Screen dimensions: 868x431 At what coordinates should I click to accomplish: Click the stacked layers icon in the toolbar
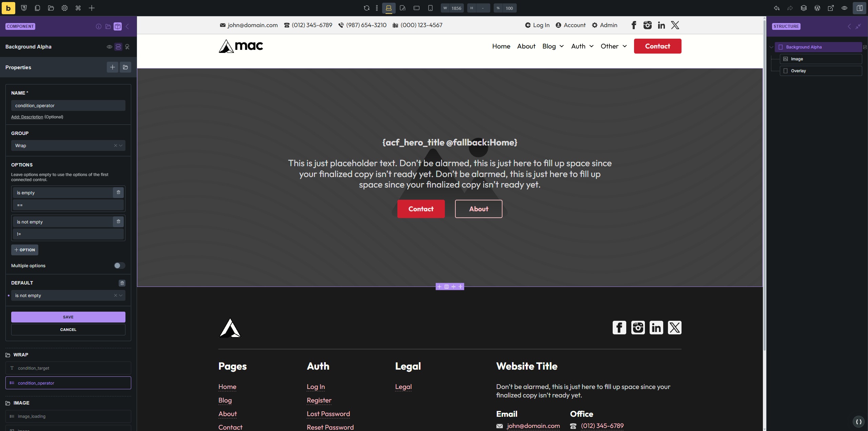point(804,8)
